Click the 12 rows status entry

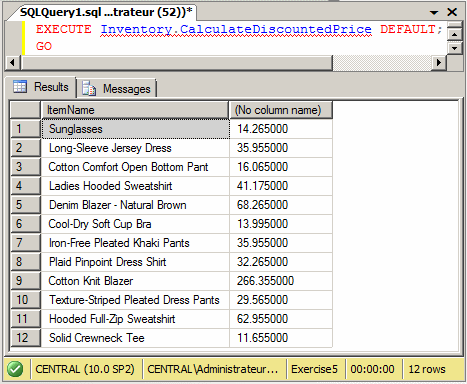click(427, 369)
